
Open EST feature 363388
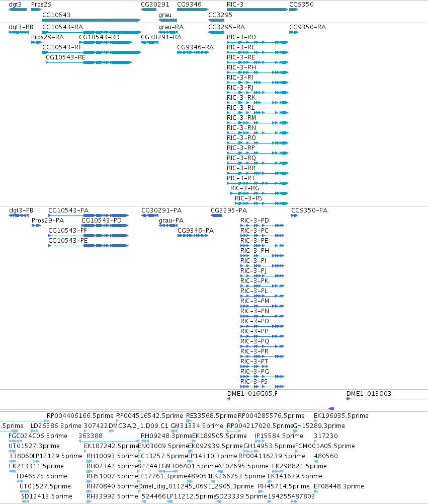click(x=109, y=441)
